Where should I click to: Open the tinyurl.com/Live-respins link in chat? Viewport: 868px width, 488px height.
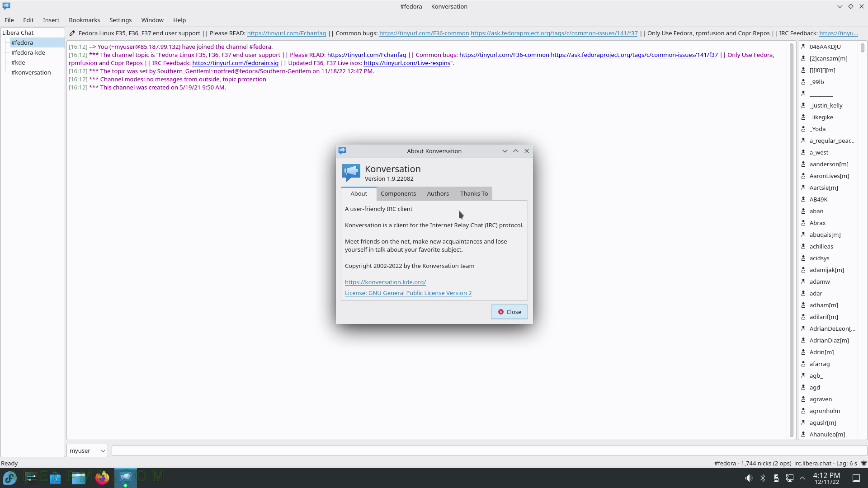[x=407, y=63]
